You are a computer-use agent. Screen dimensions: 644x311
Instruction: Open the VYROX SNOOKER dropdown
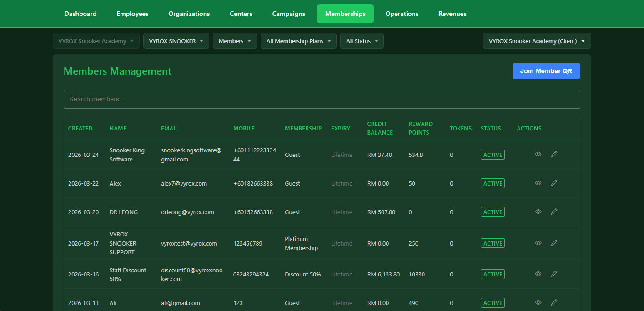[x=176, y=40]
